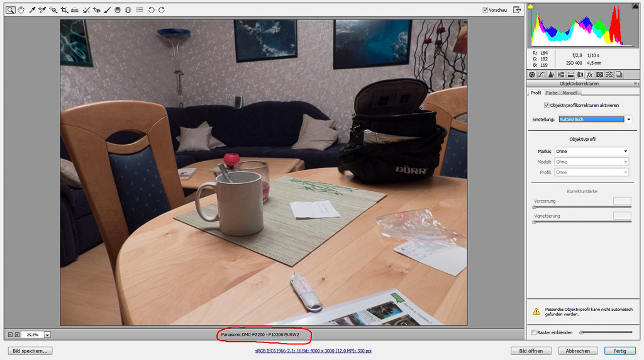Click the Objektivkorrekturen panel title
Screen dimensions: 644x360
coord(579,84)
